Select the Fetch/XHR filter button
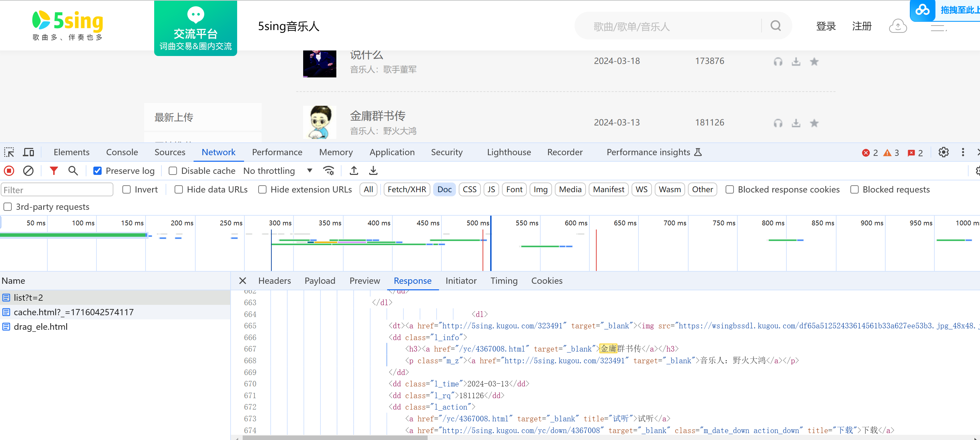The height and width of the screenshot is (440, 980). click(x=407, y=189)
